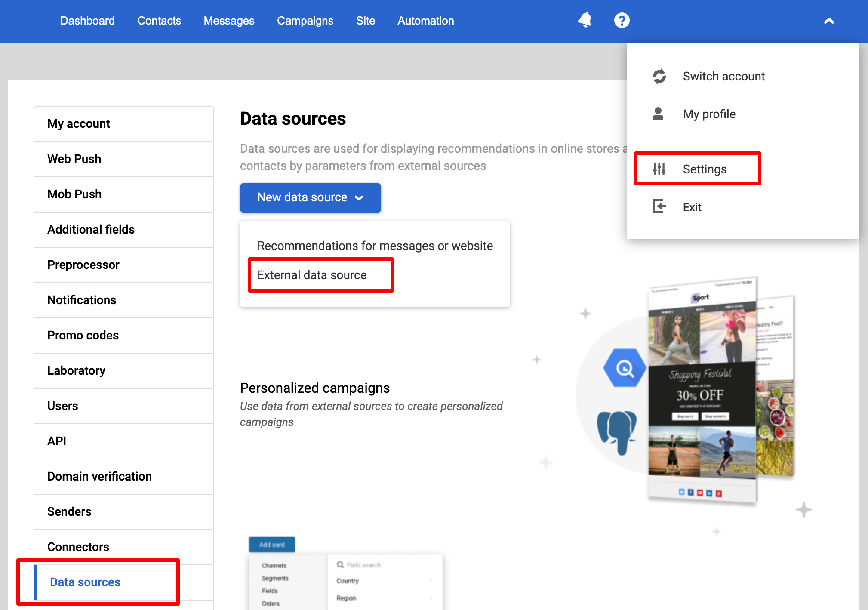Choose Recommendations for messages or website
The height and width of the screenshot is (610, 868).
point(375,246)
